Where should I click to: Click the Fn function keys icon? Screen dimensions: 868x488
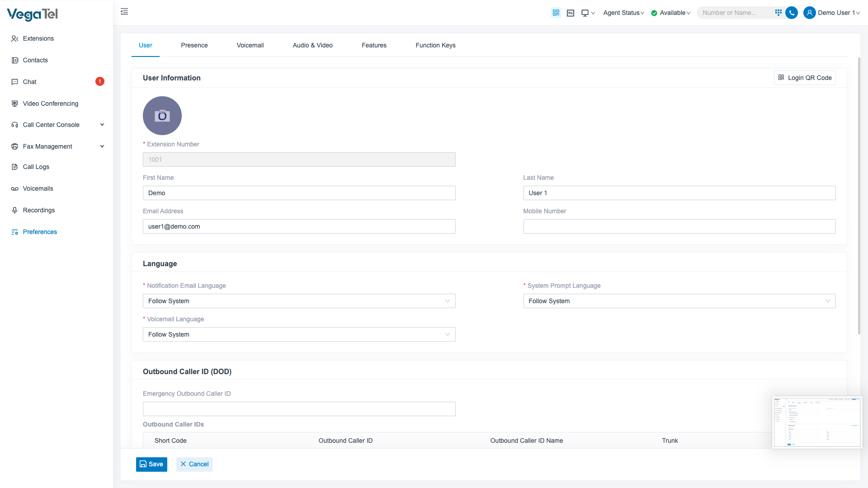(571, 13)
